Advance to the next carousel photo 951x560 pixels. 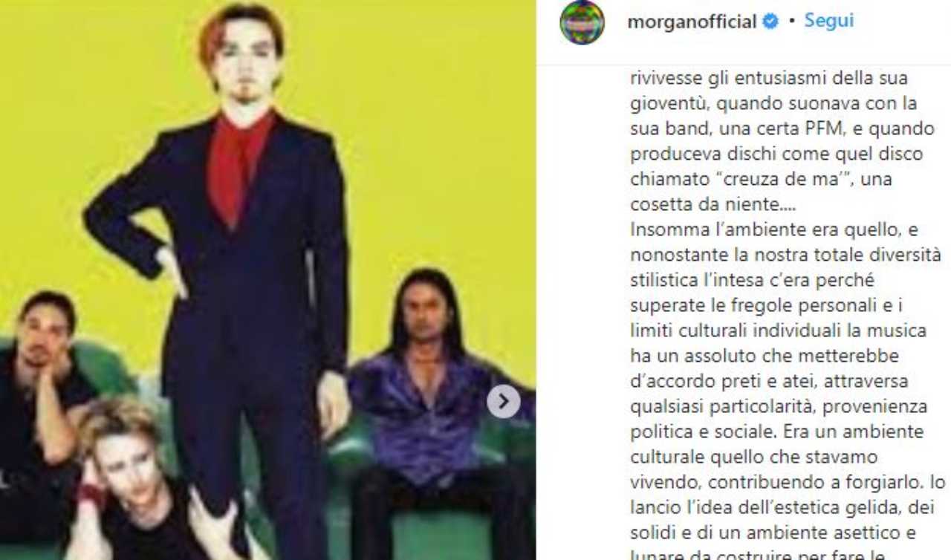pos(503,402)
